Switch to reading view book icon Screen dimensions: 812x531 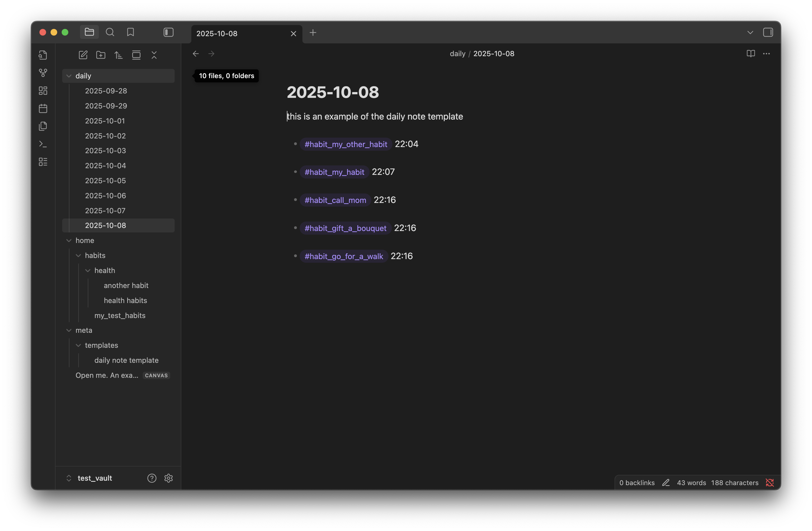[x=751, y=54]
